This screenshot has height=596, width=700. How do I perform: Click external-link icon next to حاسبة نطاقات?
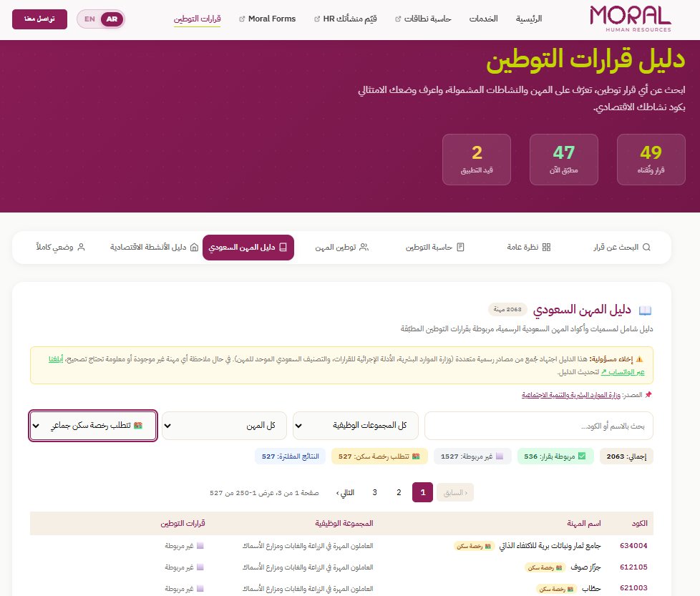[398, 19]
